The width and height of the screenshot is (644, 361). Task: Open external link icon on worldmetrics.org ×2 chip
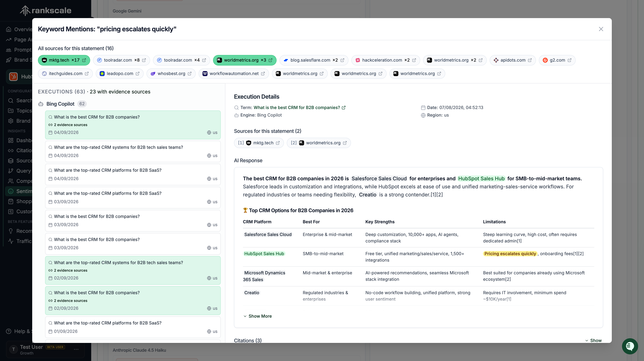pos(480,60)
